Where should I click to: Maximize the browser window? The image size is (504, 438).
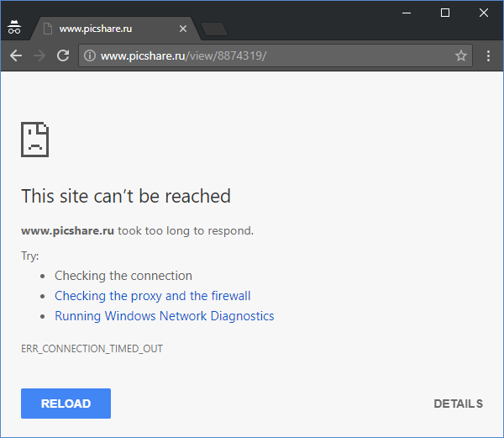click(445, 13)
